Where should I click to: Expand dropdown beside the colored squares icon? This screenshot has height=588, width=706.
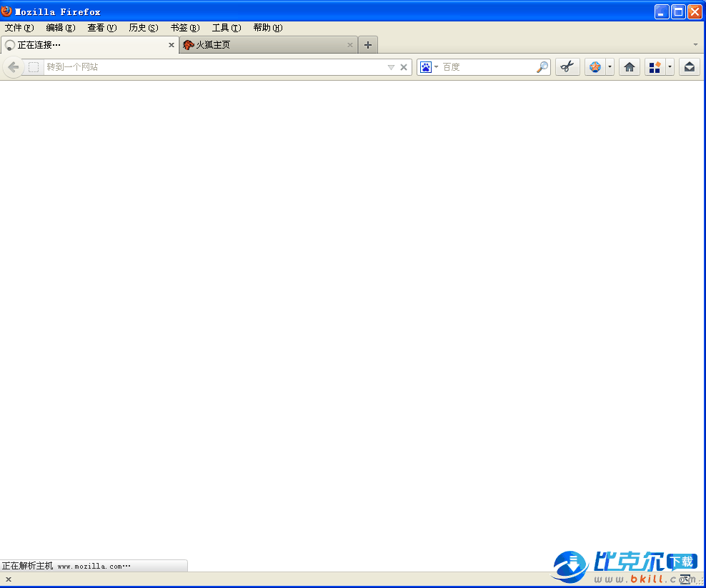pyautogui.click(x=670, y=67)
